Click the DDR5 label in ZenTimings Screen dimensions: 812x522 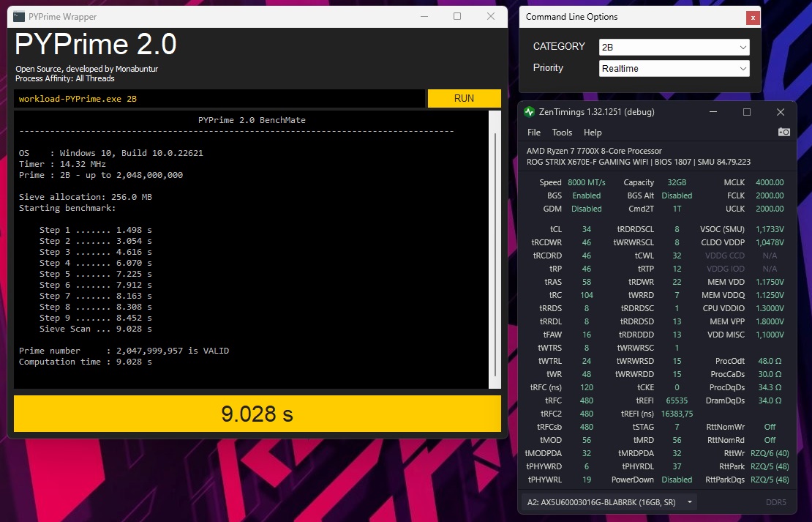(x=775, y=502)
